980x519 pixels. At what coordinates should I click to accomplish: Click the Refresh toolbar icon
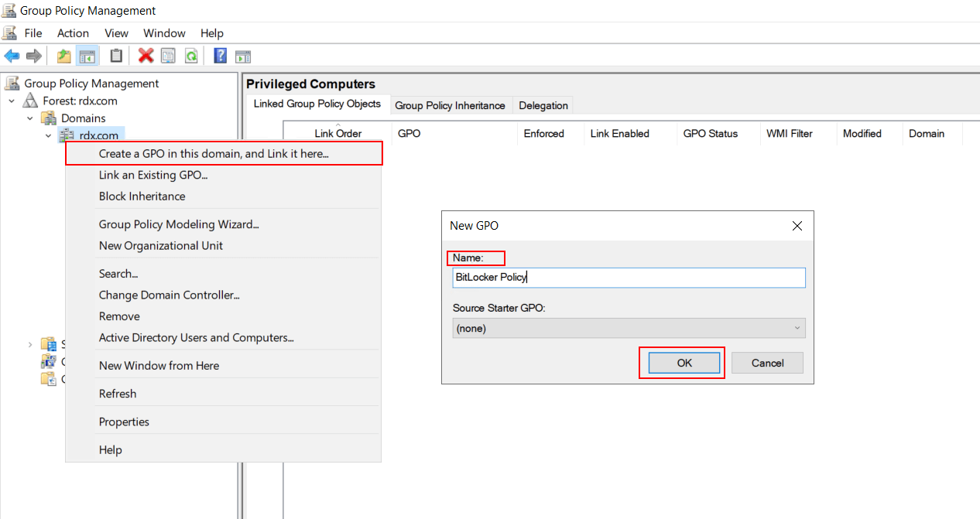point(191,55)
